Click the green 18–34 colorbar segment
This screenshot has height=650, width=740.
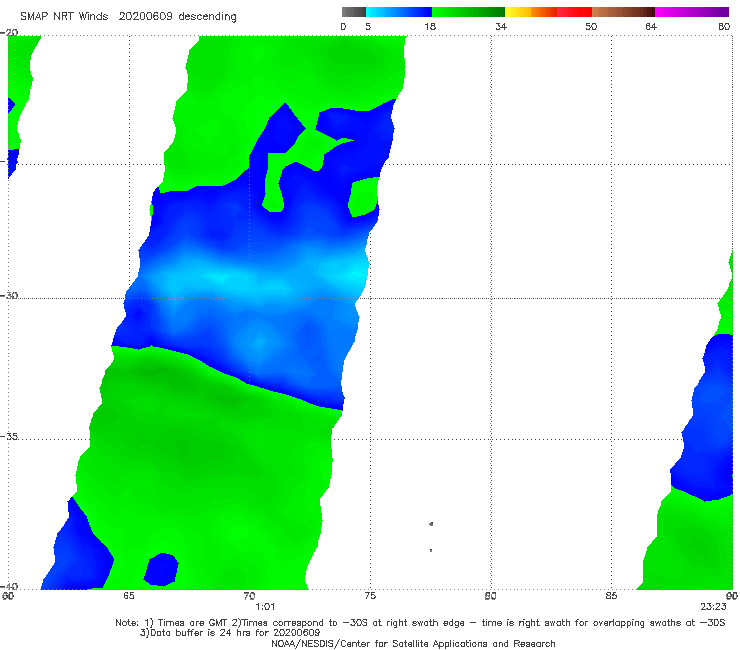[468, 12]
